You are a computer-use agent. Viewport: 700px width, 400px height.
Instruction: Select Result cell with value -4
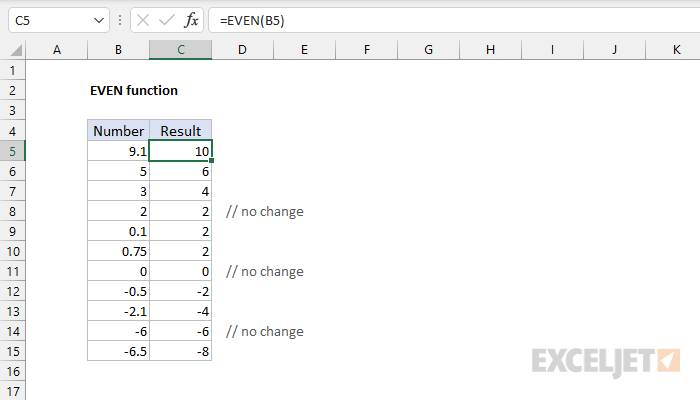tap(180, 311)
